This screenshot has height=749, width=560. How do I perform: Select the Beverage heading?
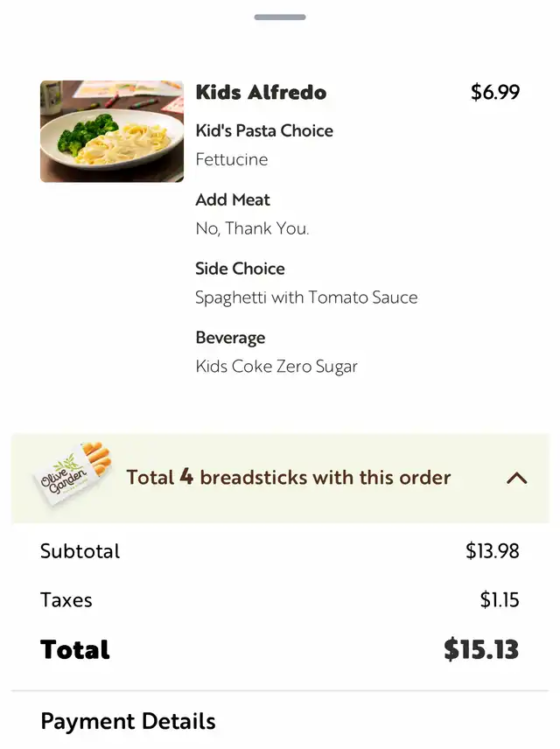[230, 338]
